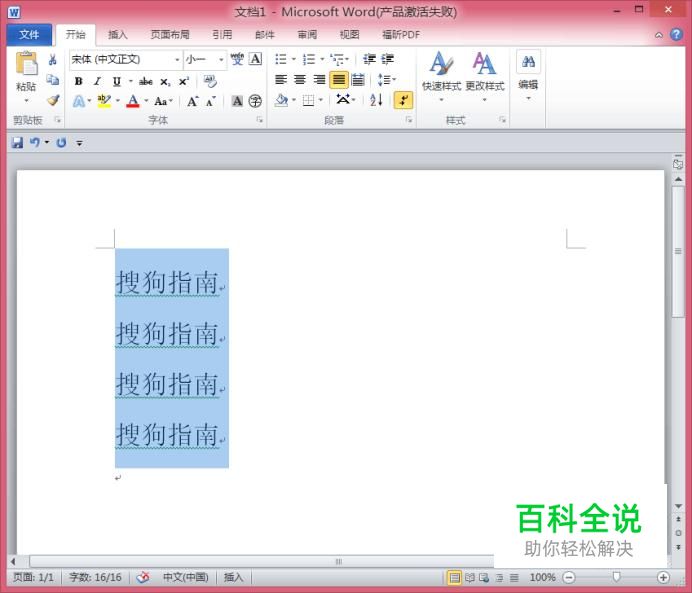This screenshot has width=692, height=593.
Task: Apply numbered list
Action: 309,59
